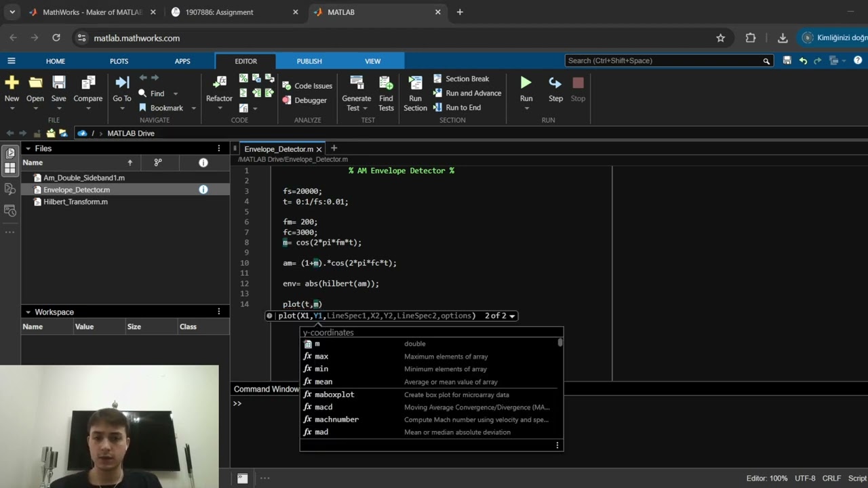Open the Debugger tool

(304, 100)
